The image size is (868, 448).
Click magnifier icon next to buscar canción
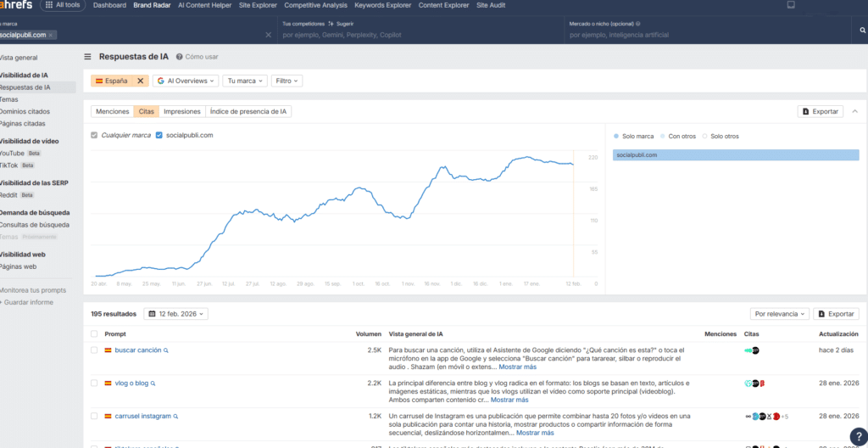click(166, 350)
